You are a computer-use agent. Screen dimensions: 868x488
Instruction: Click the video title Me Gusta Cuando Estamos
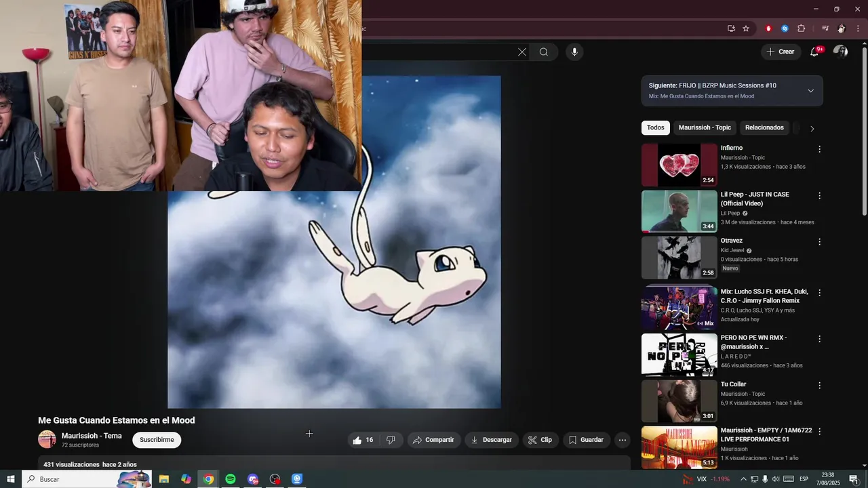117,420
